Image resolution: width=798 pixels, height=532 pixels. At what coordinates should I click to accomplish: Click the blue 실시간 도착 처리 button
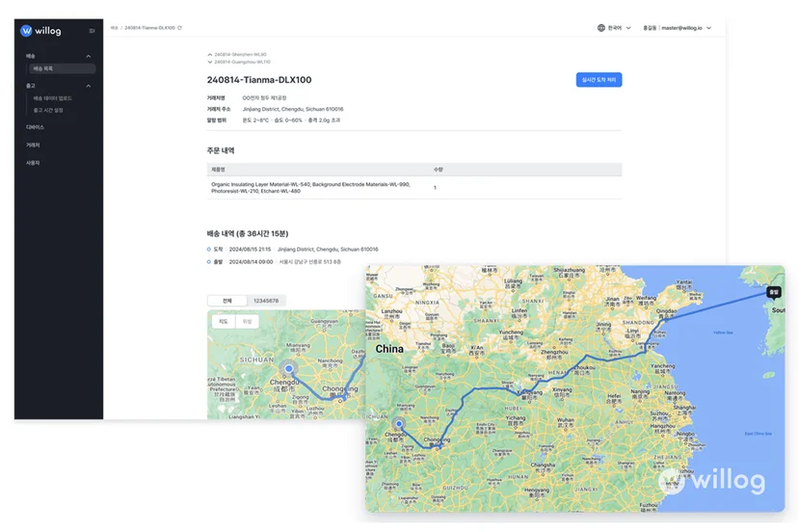[x=598, y=80]
